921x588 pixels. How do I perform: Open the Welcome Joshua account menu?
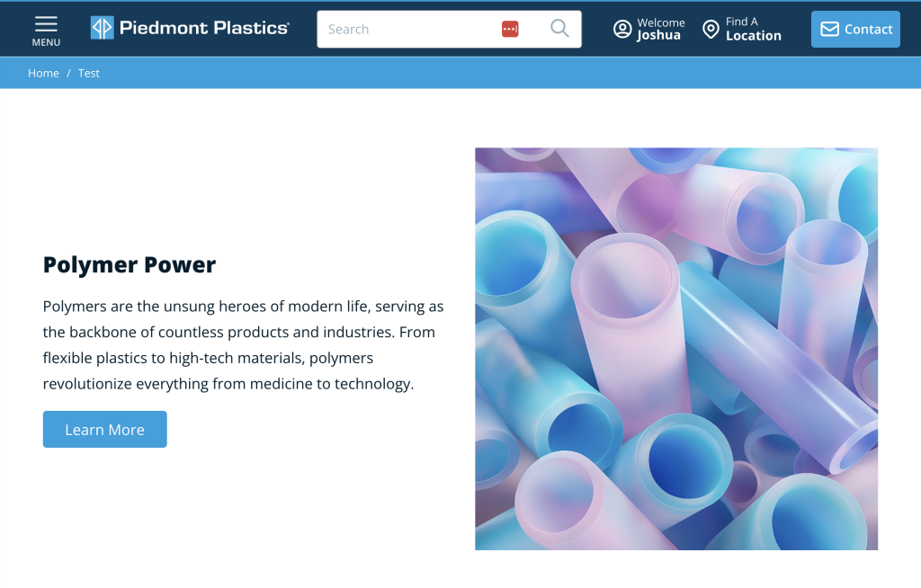point(660,30)
